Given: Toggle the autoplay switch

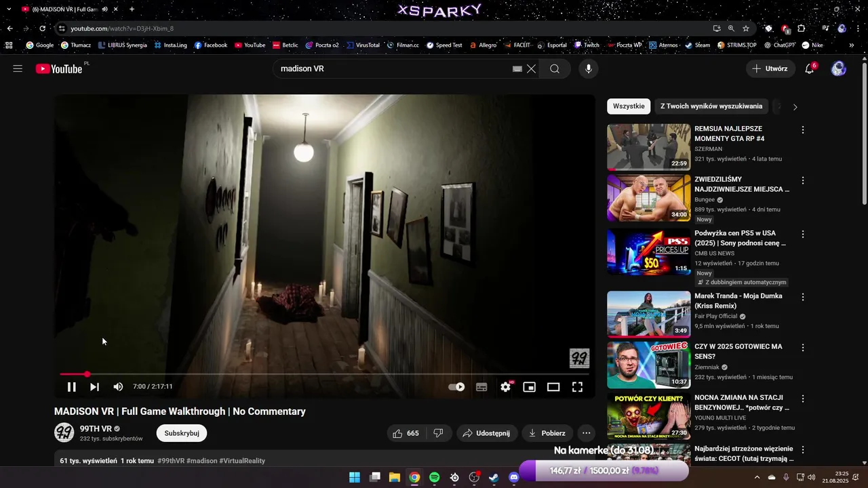Looking at the screenshot, I should coord(456,387).
